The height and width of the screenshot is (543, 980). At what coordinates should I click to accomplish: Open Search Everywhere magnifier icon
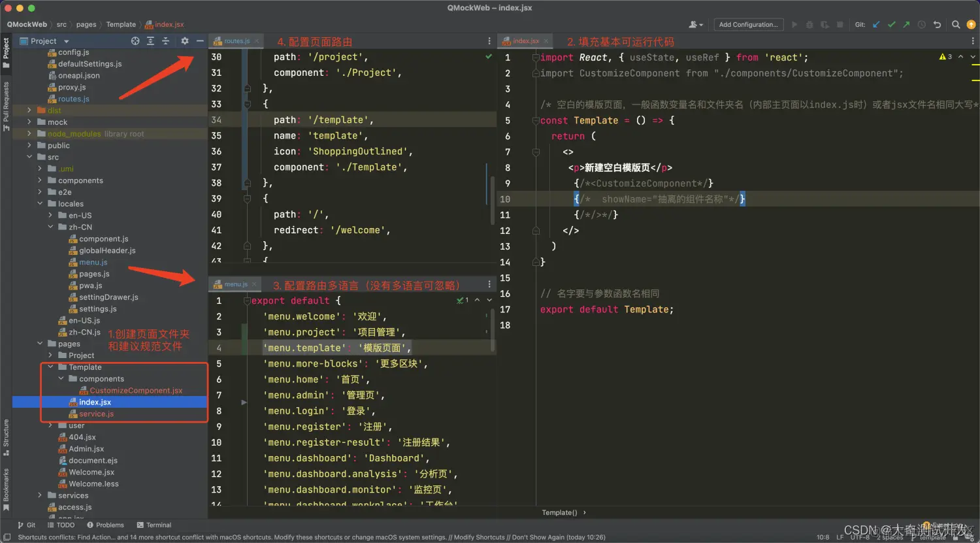click(956, 25)
